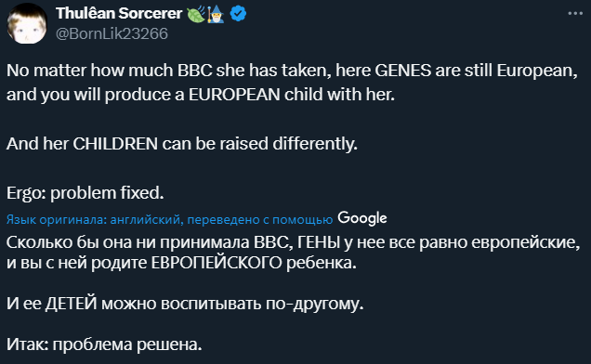Click the capitalized word EUROPEAN in the tweet

tap(234, 94)
